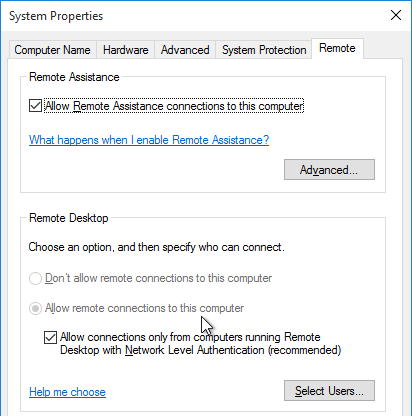412x416 pixels.
Task: Follow the Help me choose link
Action: [x=67, y=392]
